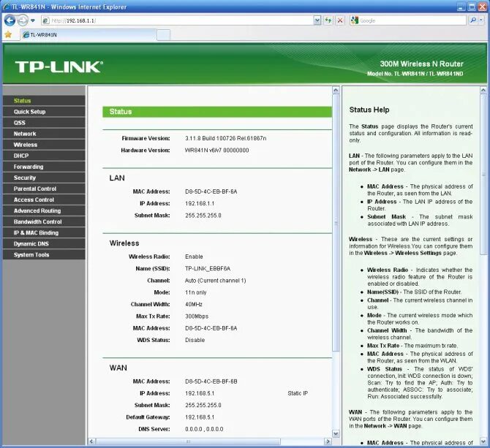Click the SSID value TP-LINK_EBBF6A
Image resolution: width=490 pixels, height=448 pixels.
[x=208, y=268]
